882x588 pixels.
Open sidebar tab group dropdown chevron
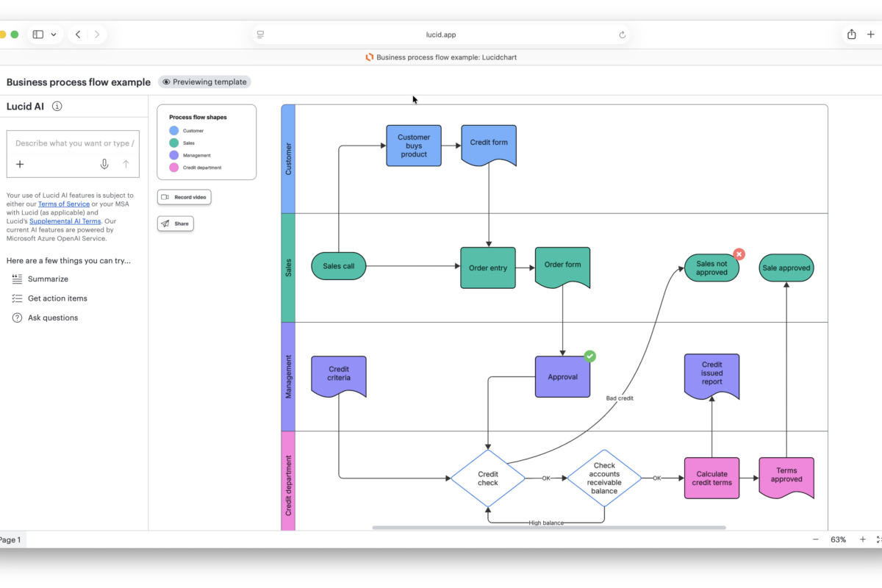point(54,35)
